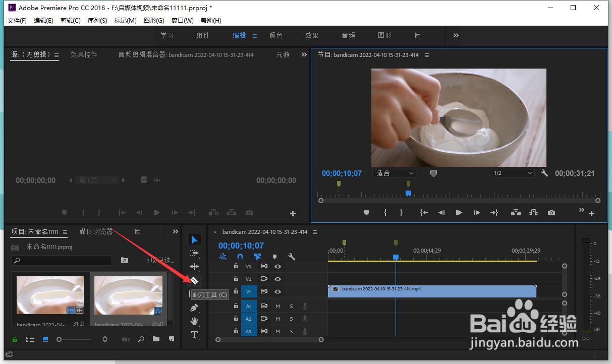
Task: Open zoom level dropdown 适合
Action: [x=394, y=173]
